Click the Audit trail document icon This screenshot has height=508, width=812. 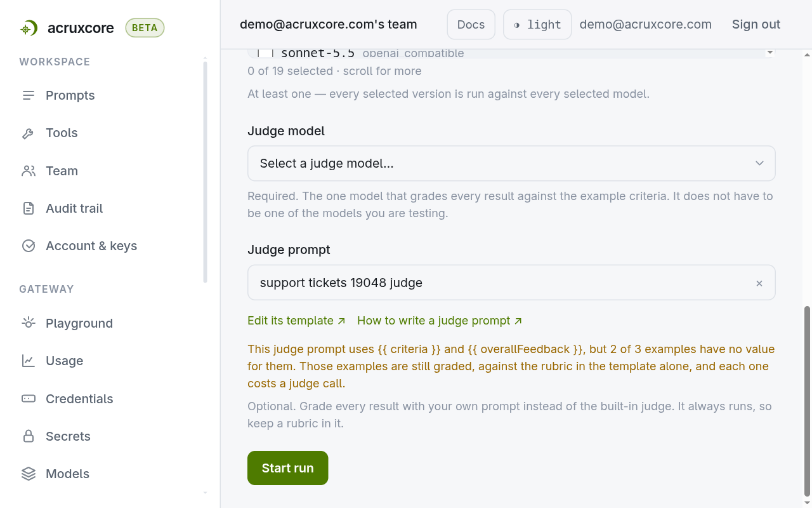[x=29, y=208]
